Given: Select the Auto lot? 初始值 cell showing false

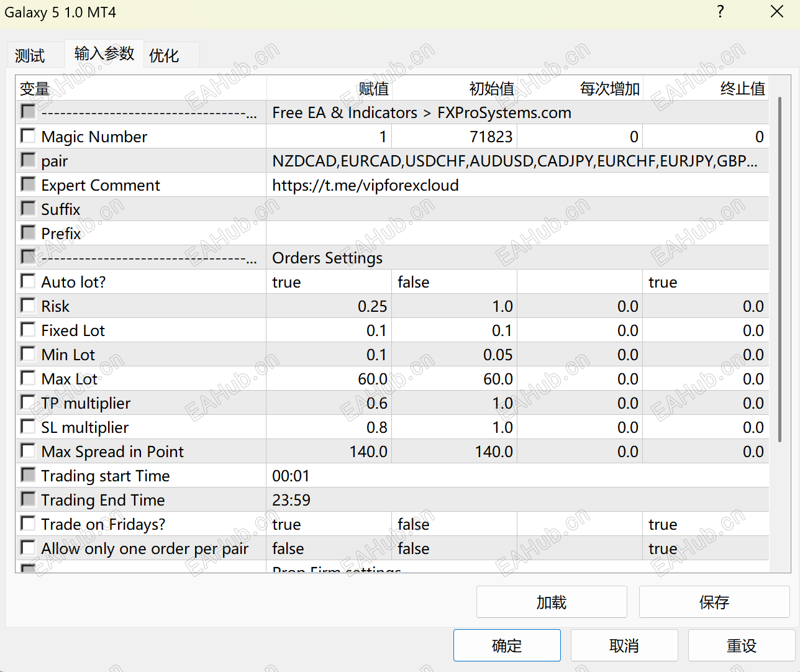Looking at the screenshot, I should (455, 282).
